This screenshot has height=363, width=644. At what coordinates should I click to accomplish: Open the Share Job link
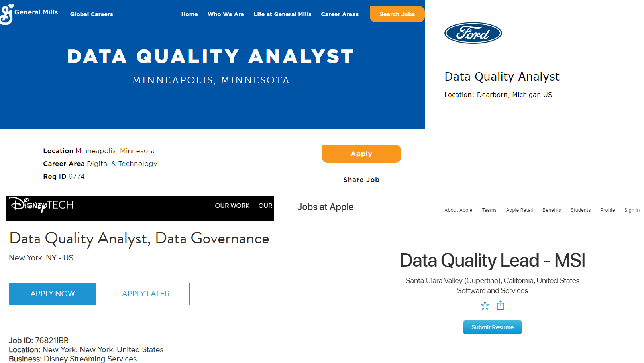tap(361, 180)
